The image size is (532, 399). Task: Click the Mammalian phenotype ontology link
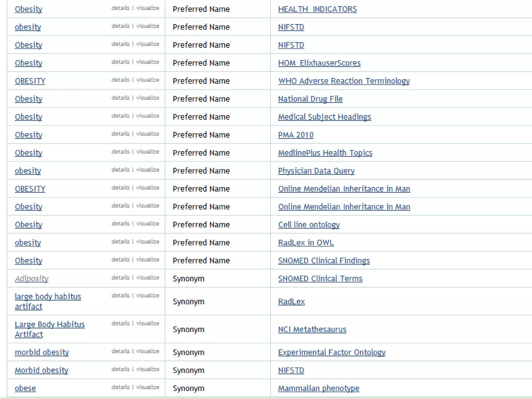click(318, 388)
